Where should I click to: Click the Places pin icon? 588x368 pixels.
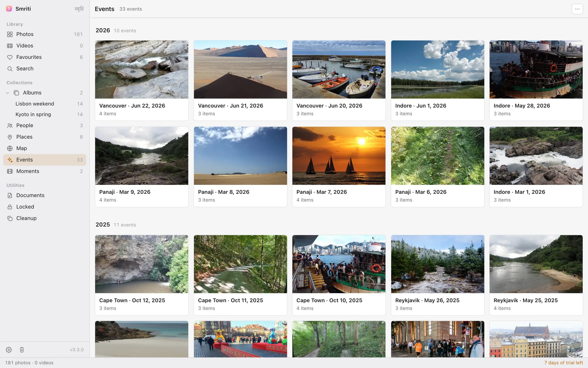click(x=10, y=137)
